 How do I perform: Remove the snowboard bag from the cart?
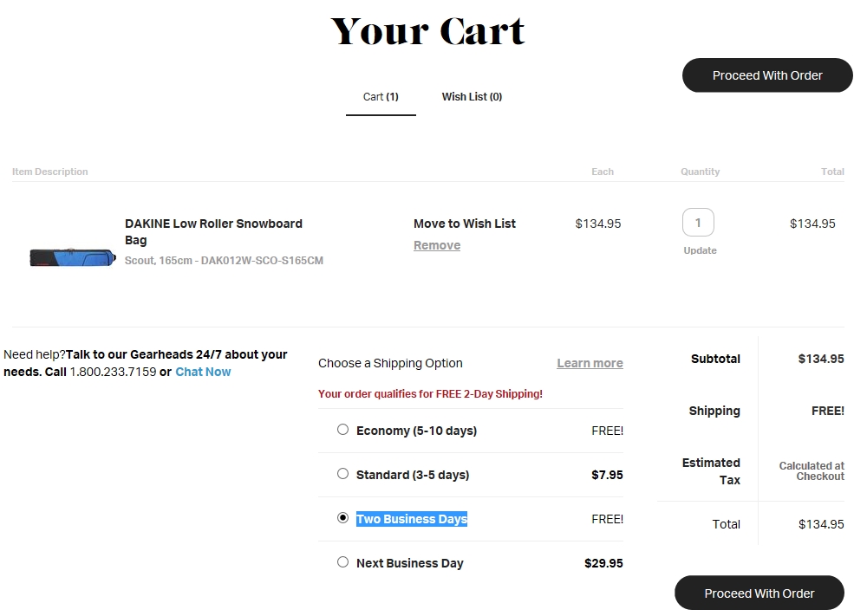[x=437, y=245]
